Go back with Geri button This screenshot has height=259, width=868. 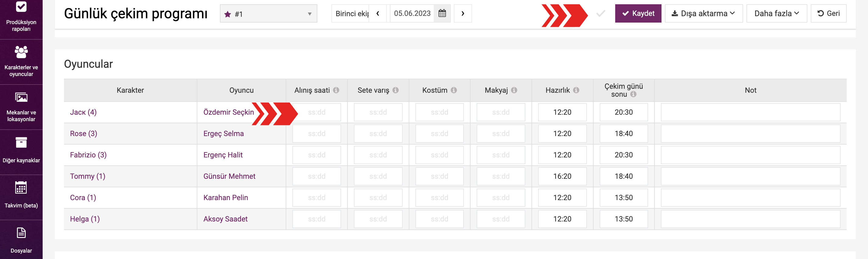(x=829, y=13)
